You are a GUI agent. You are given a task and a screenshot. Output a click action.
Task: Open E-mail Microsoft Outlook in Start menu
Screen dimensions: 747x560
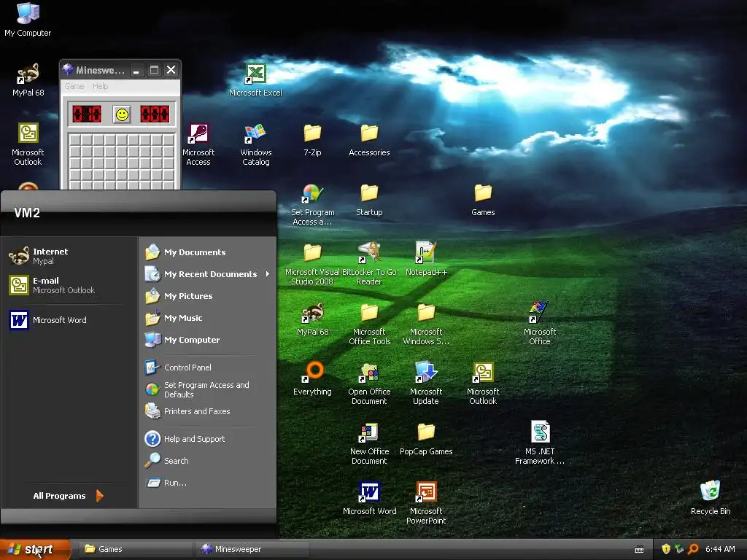click(x=69, y=285)
